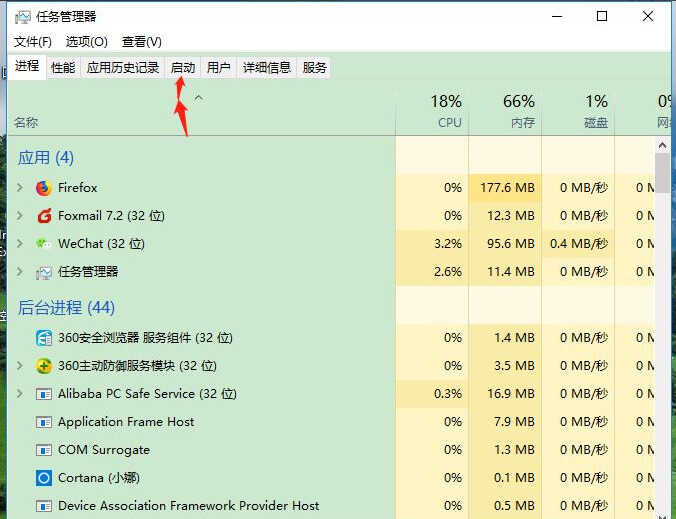Minimize the 任务管理器 window

(557, 16)
